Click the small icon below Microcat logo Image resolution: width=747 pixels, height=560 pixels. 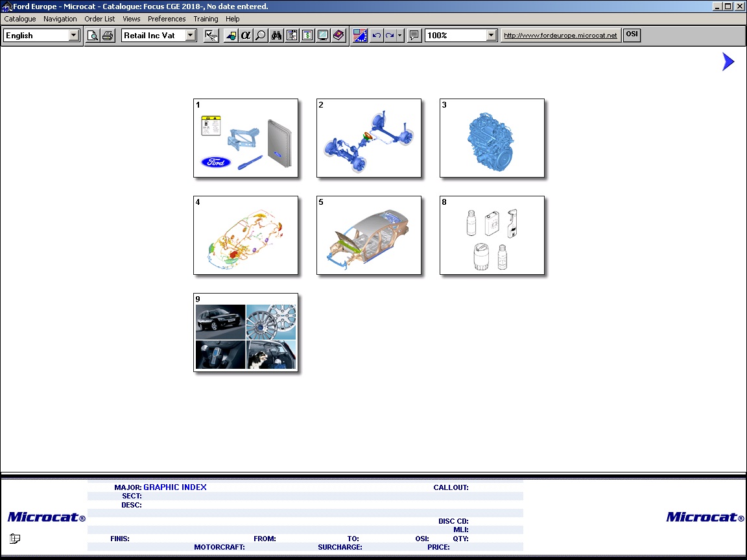point(15,538)
